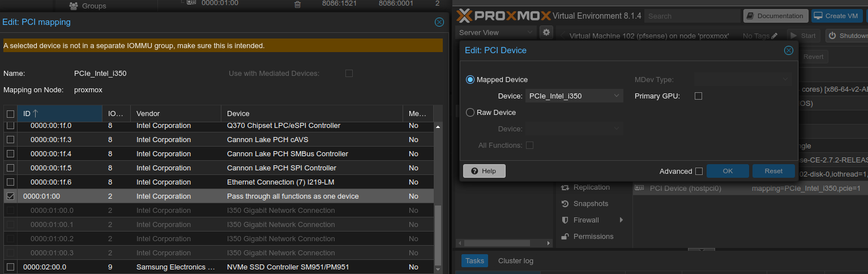Click the power icon on Shutdown

[x=832, y=36]
